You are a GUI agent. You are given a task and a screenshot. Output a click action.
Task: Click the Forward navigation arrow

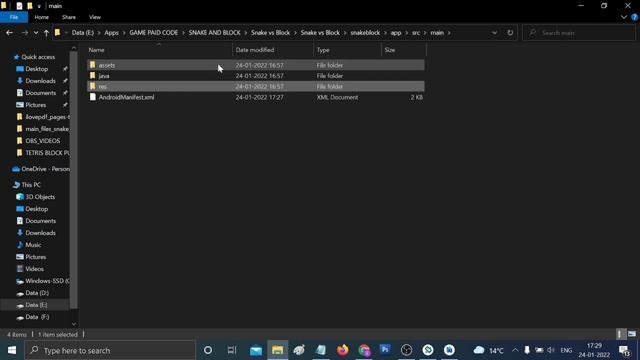(24, 33)
